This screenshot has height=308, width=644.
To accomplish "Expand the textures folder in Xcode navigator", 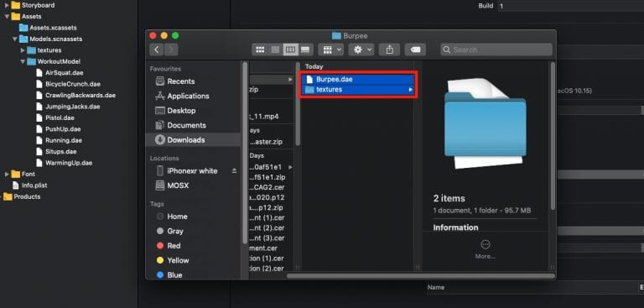I will pyautogui.click(x=23, y=50).
